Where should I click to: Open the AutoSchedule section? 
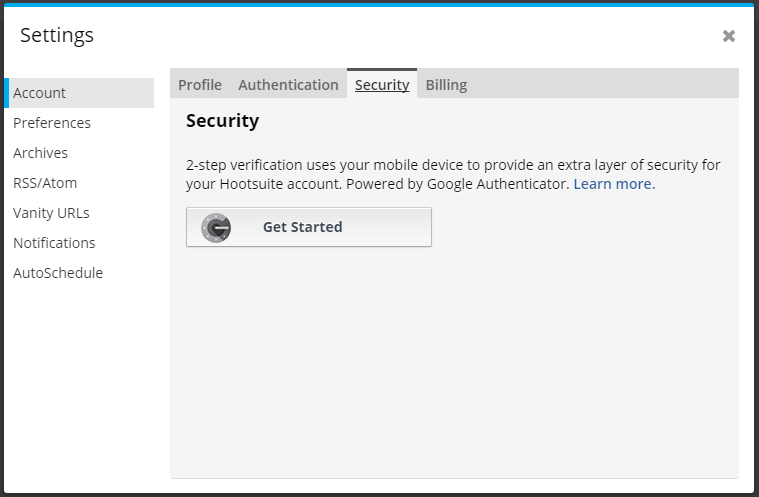click(x=58, y=273)
